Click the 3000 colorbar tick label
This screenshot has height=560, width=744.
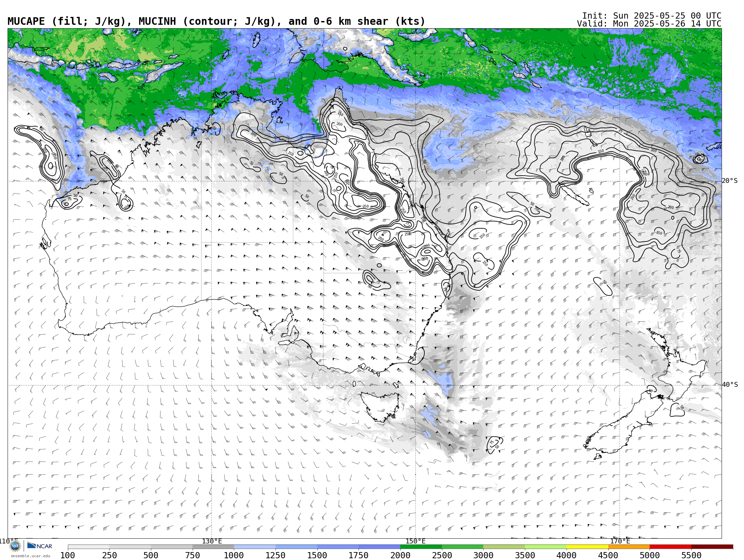click(483, 556)
